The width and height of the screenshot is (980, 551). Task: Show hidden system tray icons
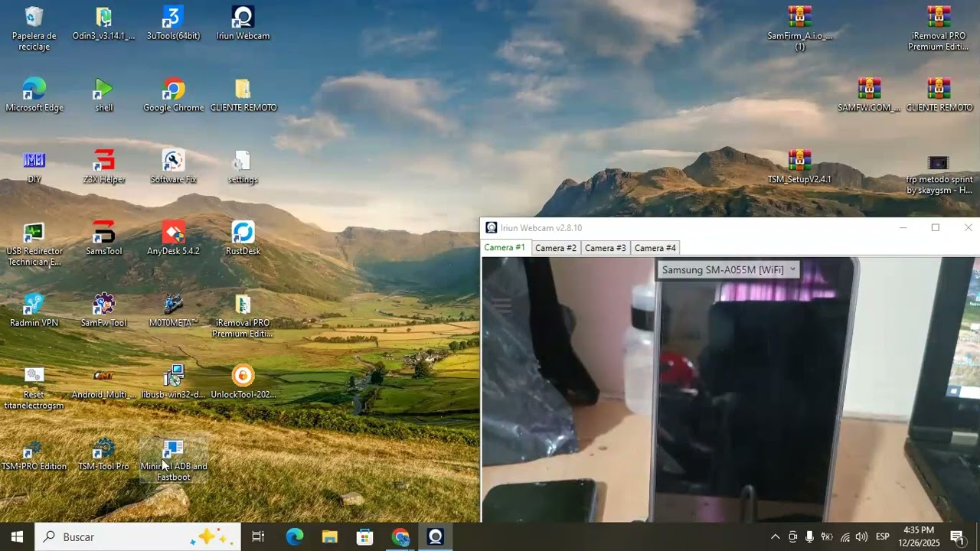point(775,537)
